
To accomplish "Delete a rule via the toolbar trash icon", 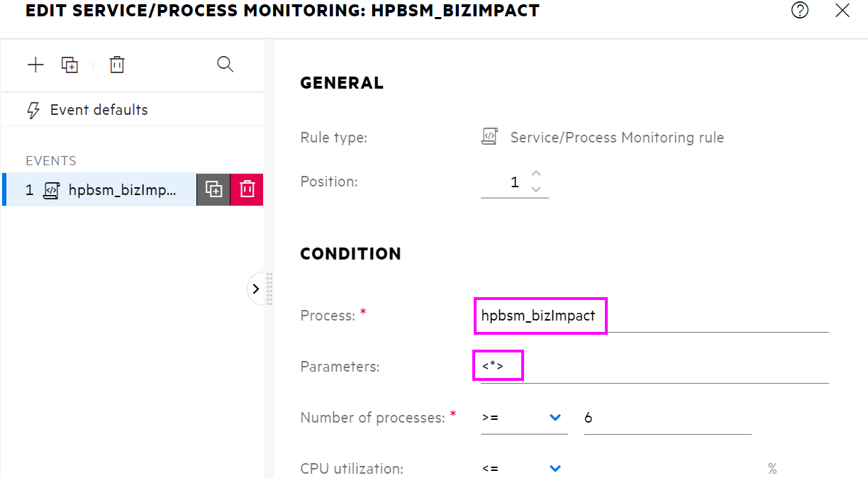I will tap(117, 65).
